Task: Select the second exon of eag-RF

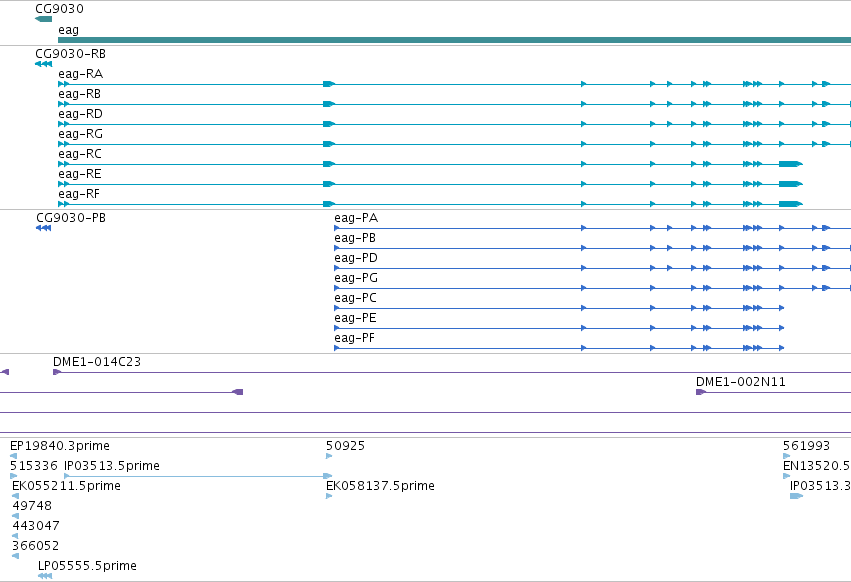Action: pos(329,204)
